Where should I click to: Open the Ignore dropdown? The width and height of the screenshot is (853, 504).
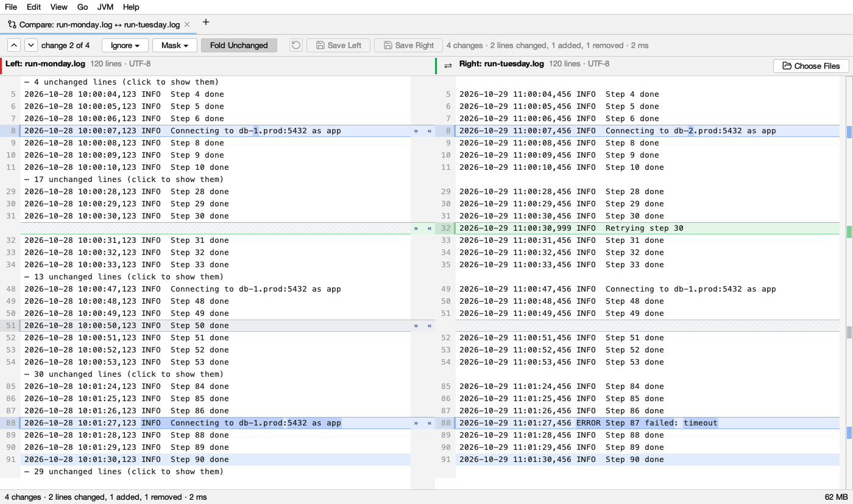(125, 45)
